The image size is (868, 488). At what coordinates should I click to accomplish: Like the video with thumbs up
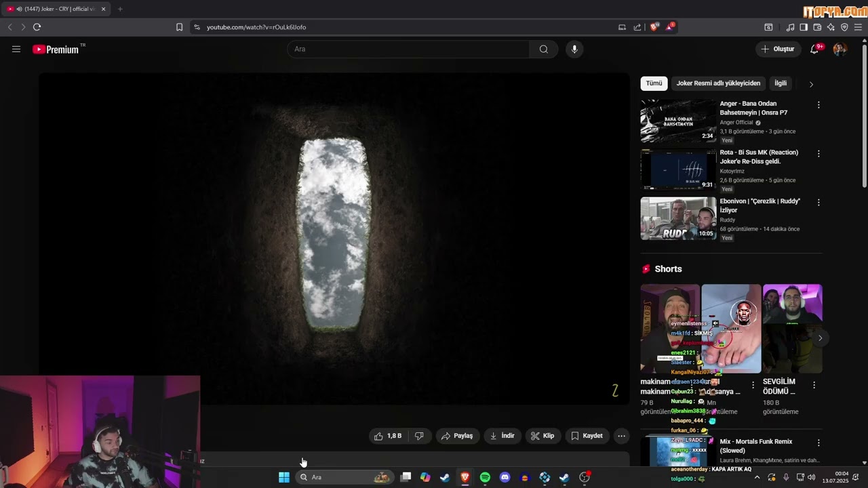388,436
